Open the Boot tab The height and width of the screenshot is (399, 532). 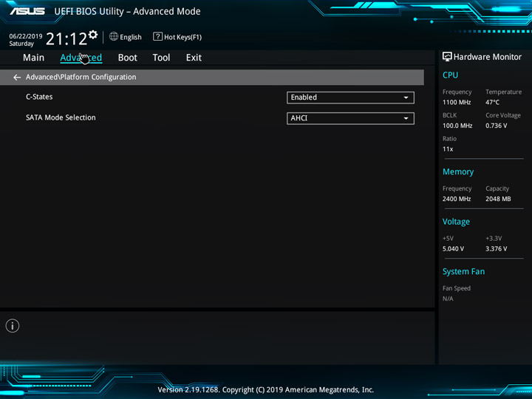click(128, 58)
